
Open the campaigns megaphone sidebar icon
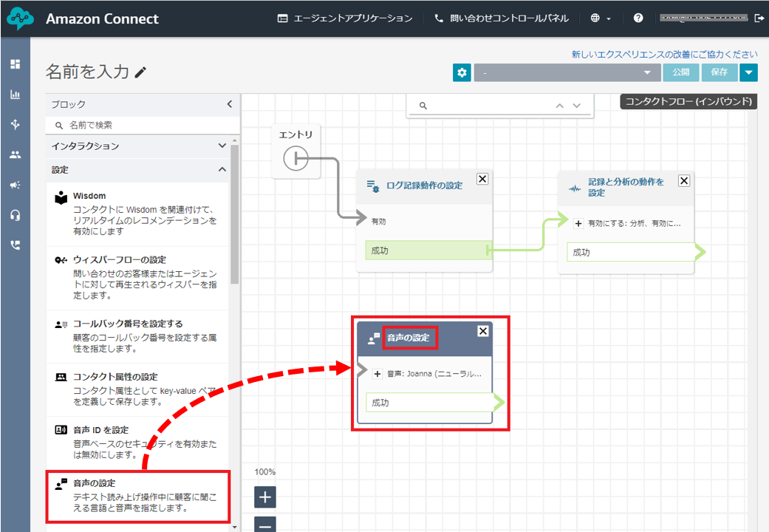[16, 185]
